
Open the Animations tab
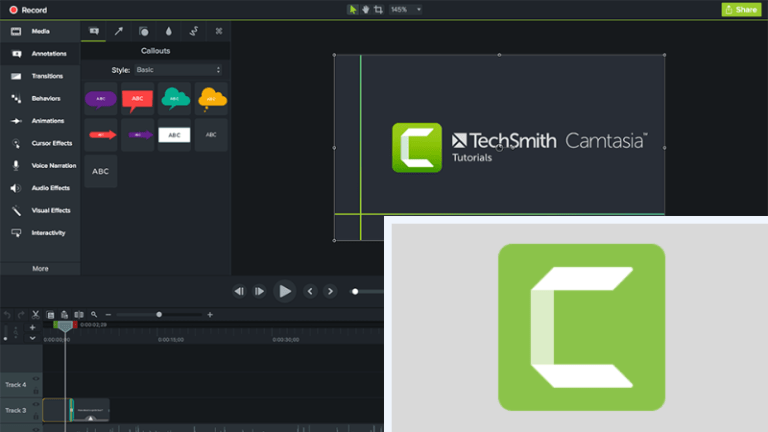(40, 121)
